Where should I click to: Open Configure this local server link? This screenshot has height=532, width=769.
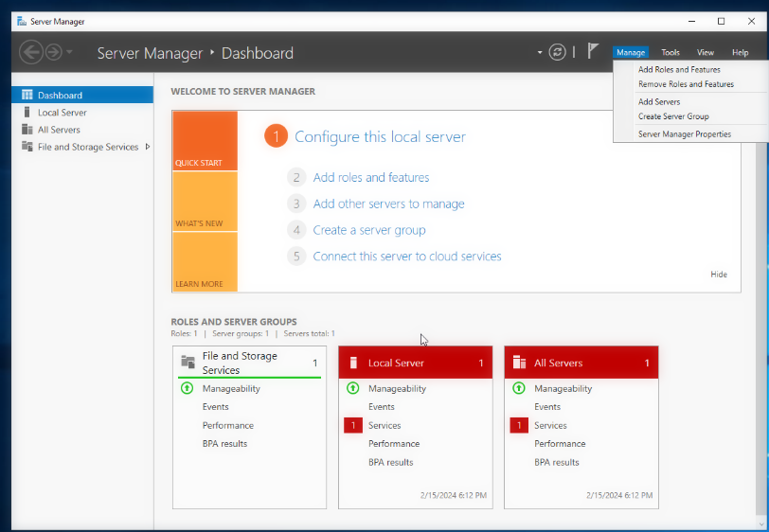(380, 137)
